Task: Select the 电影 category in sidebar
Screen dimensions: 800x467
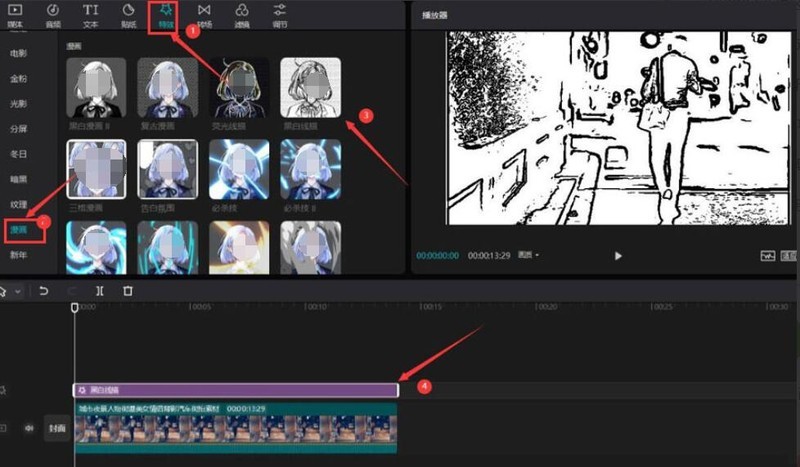Action: [x=19, y=51]
